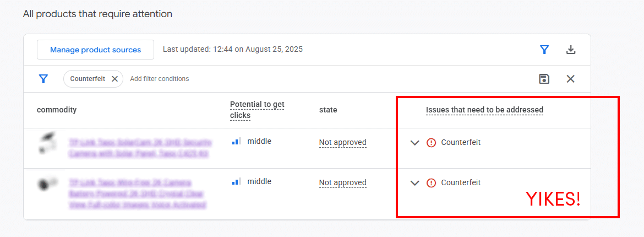Open the second TP-Link camera product link
Screen dimensions: 644x237
138,193
